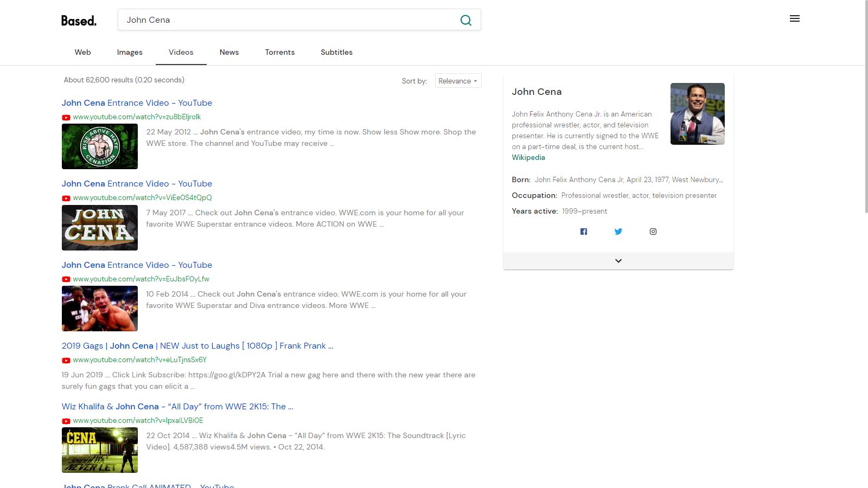The width and height of the screenshot is (868, 488).
Task: Click the youtube.com/watch?v=EuJbsFOyLfw URL
Action: point(141,279)
